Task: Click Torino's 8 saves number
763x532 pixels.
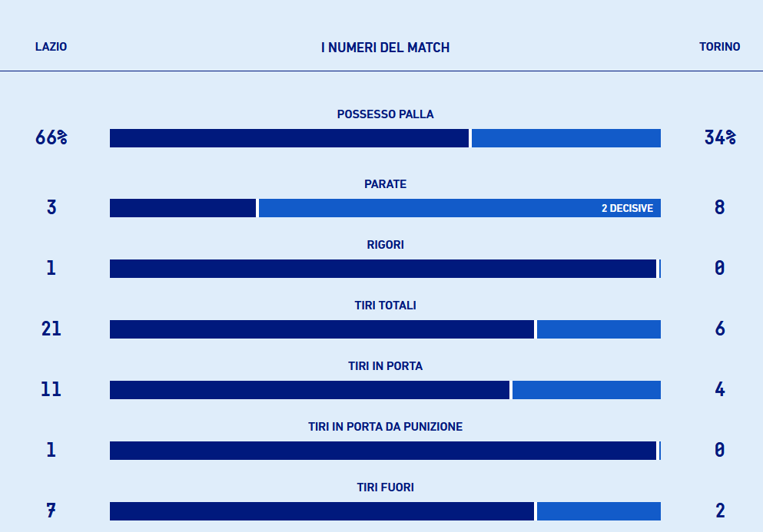Action: [719, 208]
